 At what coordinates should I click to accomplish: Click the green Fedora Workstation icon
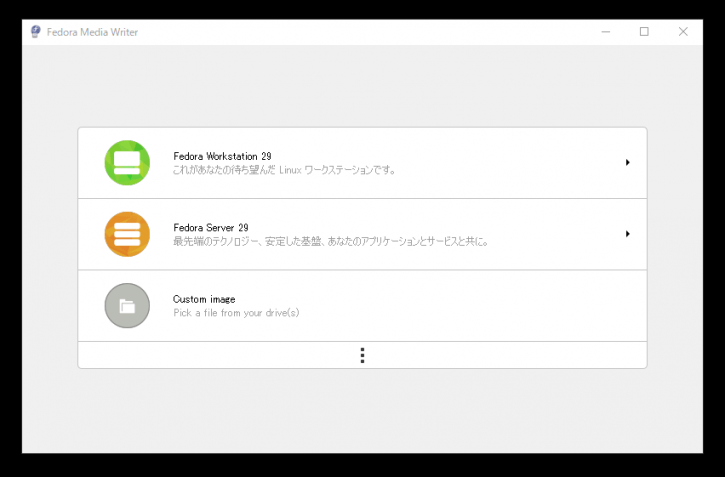(127, 163)
